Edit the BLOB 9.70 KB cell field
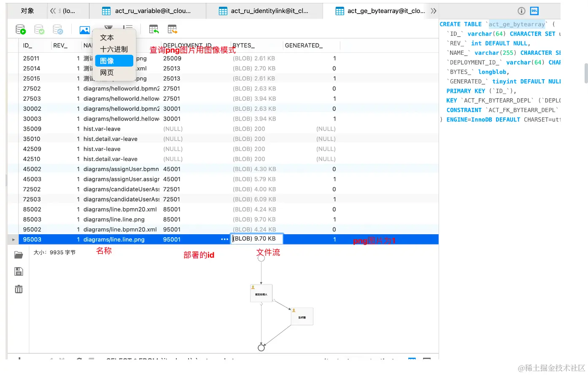Viewport: 588px width, 375px height. 256,239
